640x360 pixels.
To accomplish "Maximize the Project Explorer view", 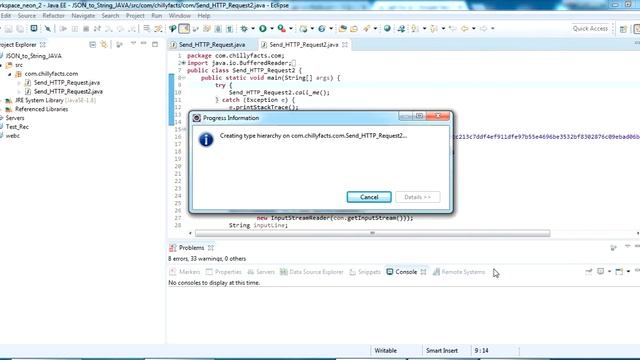I will pyautogui.click(x=155, y=44).
